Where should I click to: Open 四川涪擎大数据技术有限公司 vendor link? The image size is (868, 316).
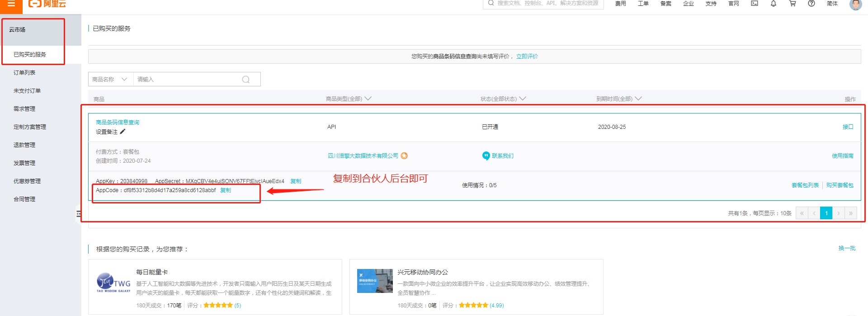coord(363,156)
